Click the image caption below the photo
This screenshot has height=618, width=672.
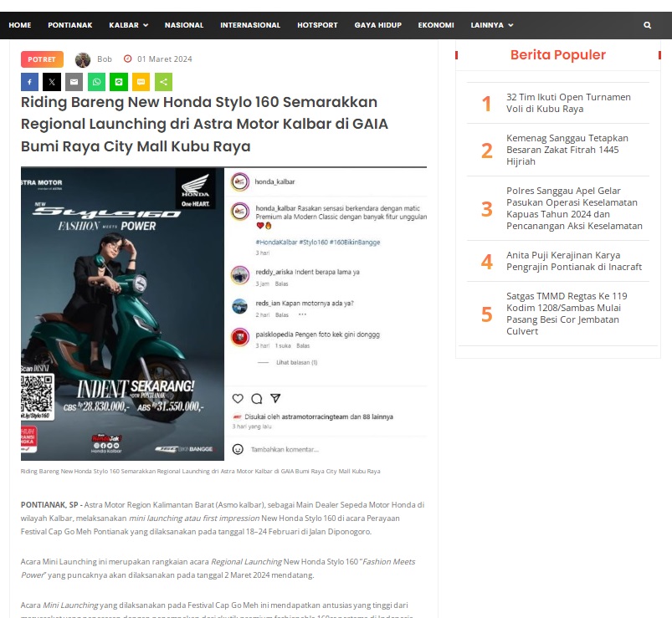[201, 471]
